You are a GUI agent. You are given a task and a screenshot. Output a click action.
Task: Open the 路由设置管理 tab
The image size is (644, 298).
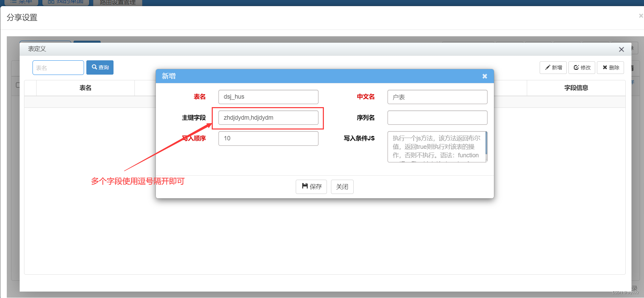[x=118, y=2]
